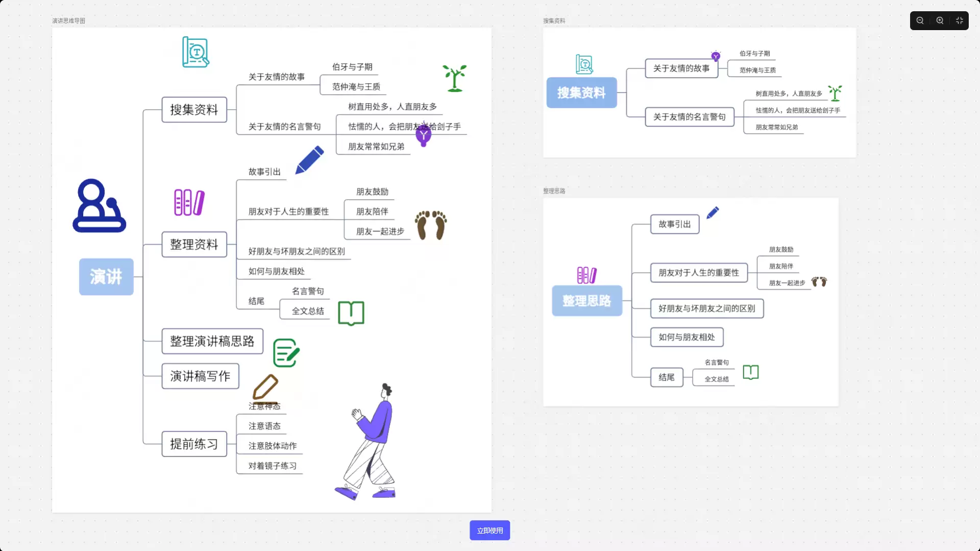The width and height of the screenshot is (980, 551).
Task: Select the 演讲稿写作 node
Action: (x=200, y=376)
